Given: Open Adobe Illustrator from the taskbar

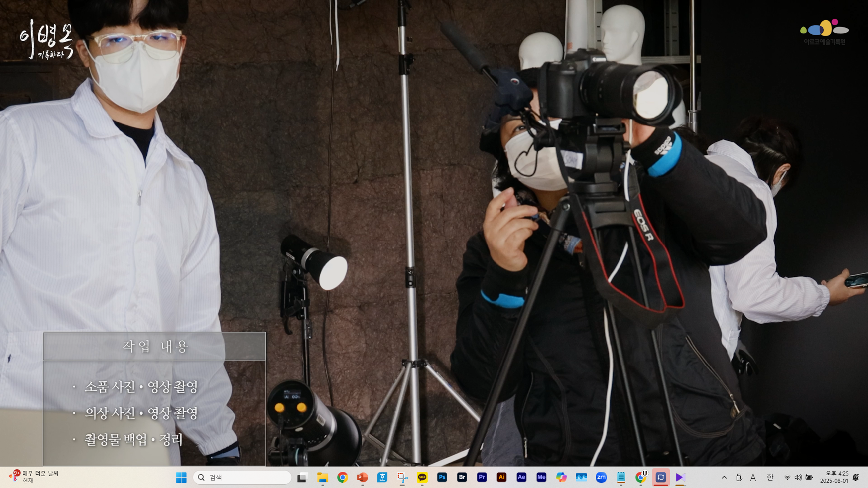Looking at the screenshot, I should tap(501, 477).
